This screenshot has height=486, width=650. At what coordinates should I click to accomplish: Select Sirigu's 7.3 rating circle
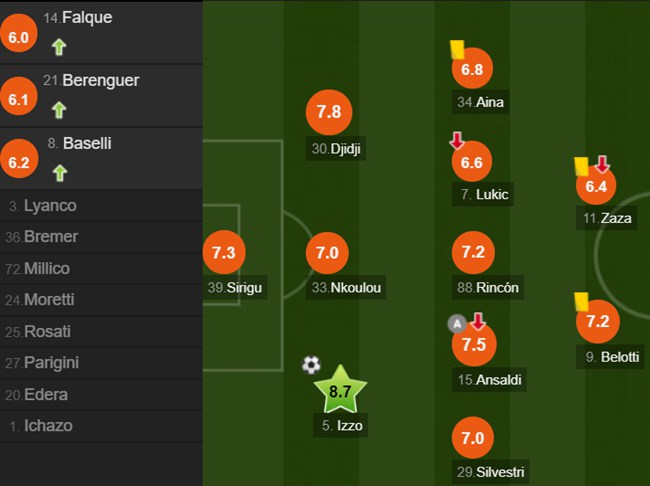[x=223, y=253]
